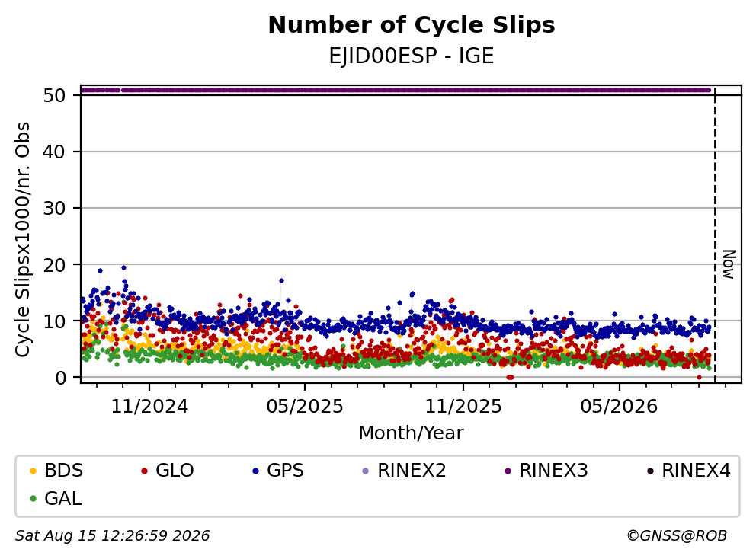Select the BDS legend label
Image resolution: width=756 pixels, height=559 pixels.
coord(64,471)
